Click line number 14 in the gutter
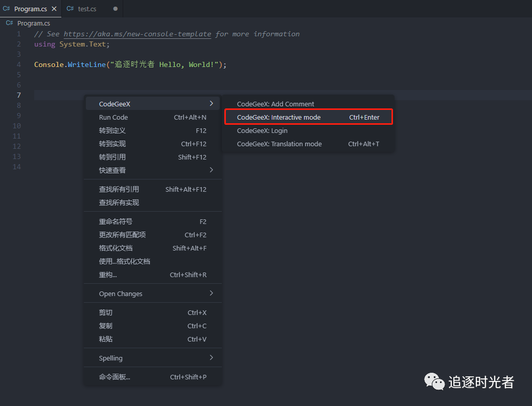532x406 pixels. [x=17, y=167]
